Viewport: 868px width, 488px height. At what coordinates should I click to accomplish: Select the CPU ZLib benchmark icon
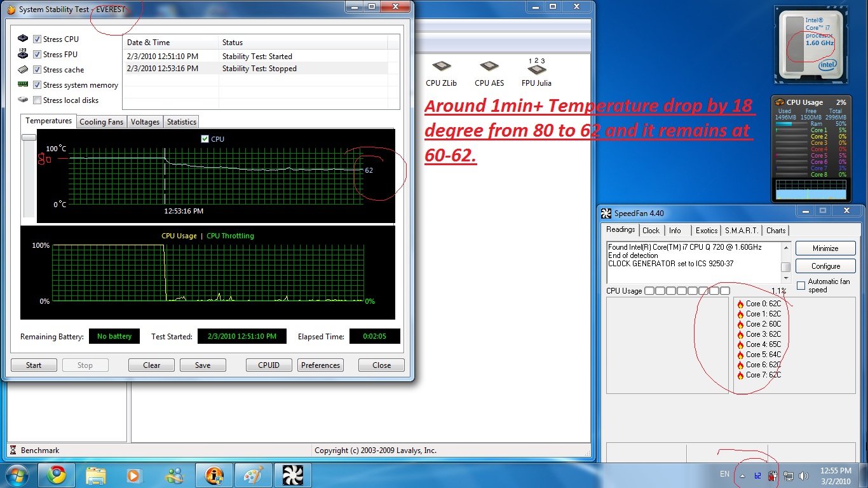pos(441,67)
